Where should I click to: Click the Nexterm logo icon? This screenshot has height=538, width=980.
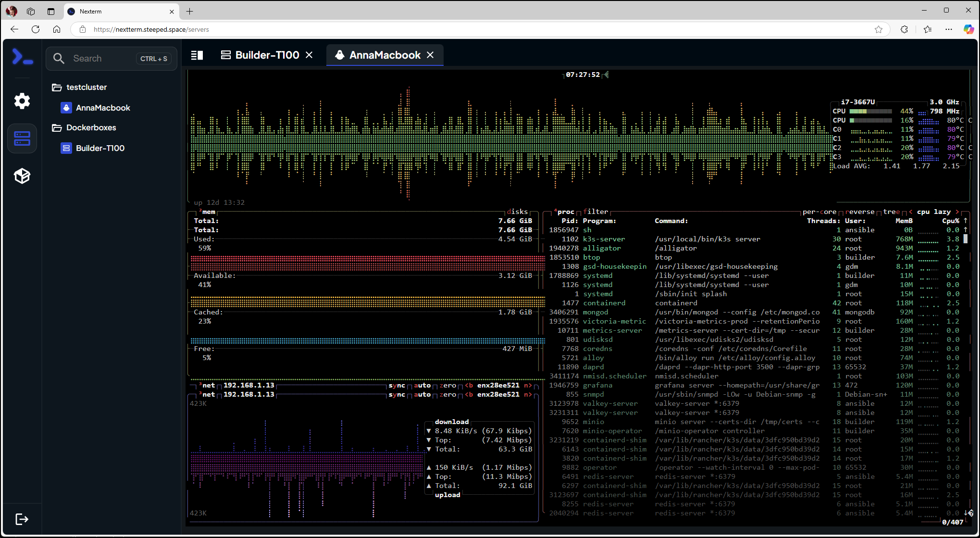tap(22, 57)
